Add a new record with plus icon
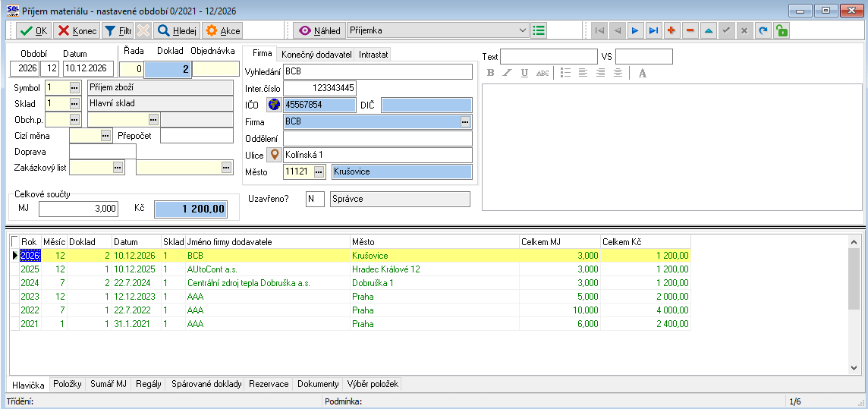868x409 pixels. pos(672,30)
